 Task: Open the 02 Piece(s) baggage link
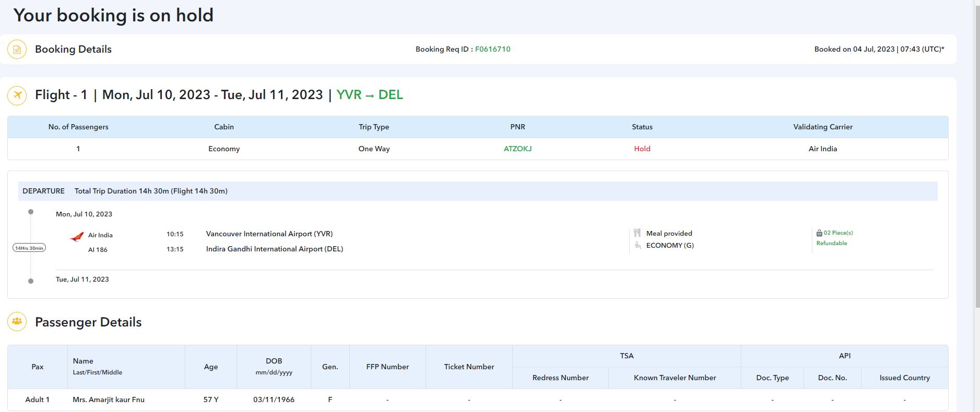click(x=838, y=233)
